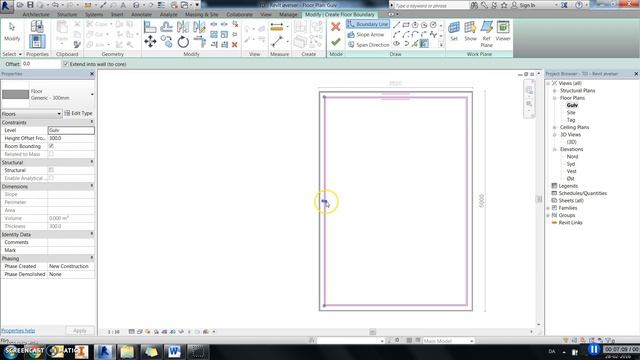Toggle Enable Analytical checkbox

point(51,178)
